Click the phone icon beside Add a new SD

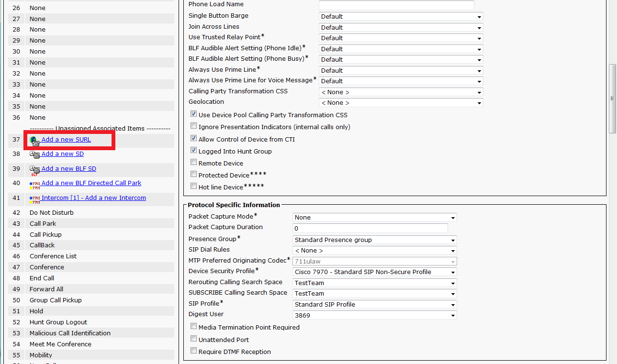coord(34,154)
